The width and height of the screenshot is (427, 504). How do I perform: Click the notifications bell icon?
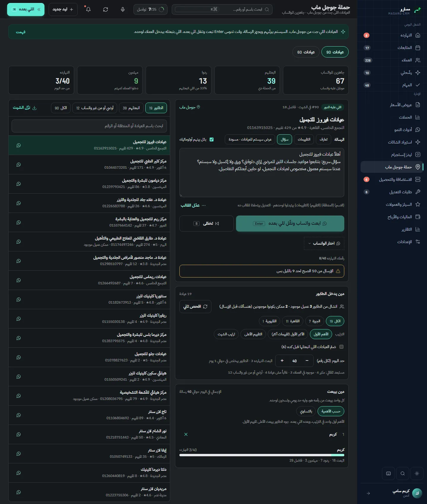tap(88, 9)
